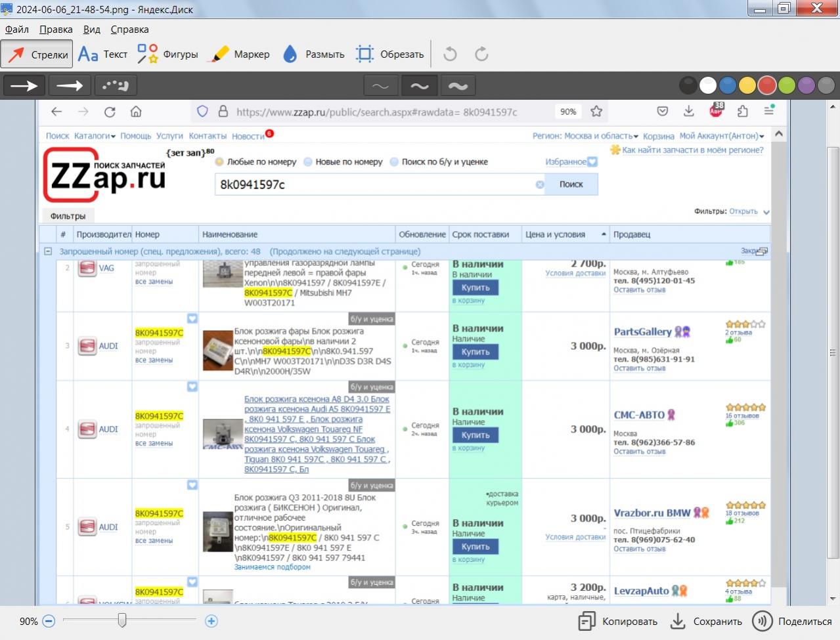Screen dimensions: 840x640
Task: Adjust the zoom slider handle
Action: (122, 620)
